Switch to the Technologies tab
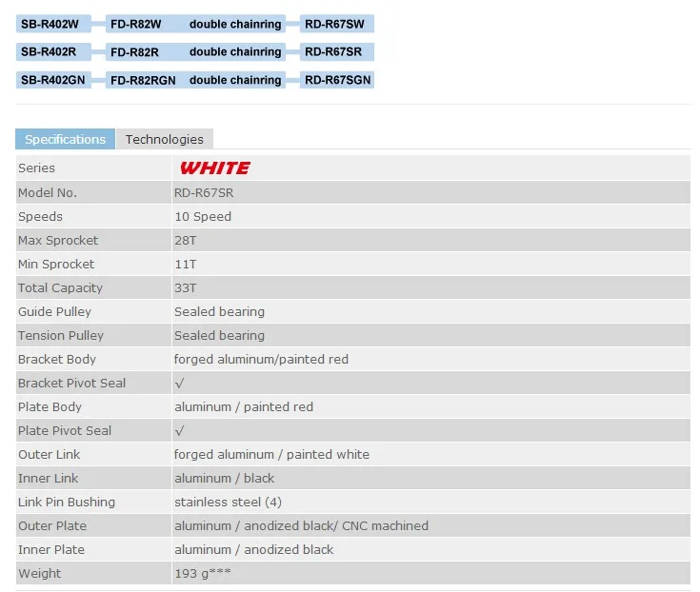 pos(164,139)
